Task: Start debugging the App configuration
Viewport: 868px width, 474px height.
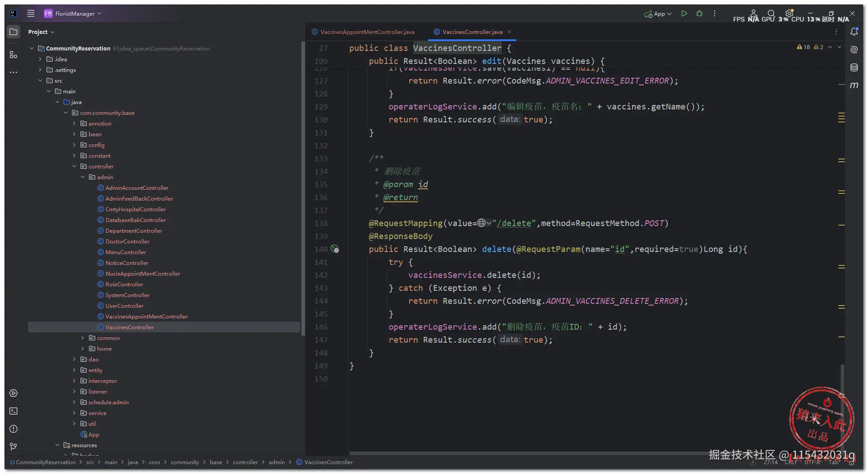Action: (699, 13)
